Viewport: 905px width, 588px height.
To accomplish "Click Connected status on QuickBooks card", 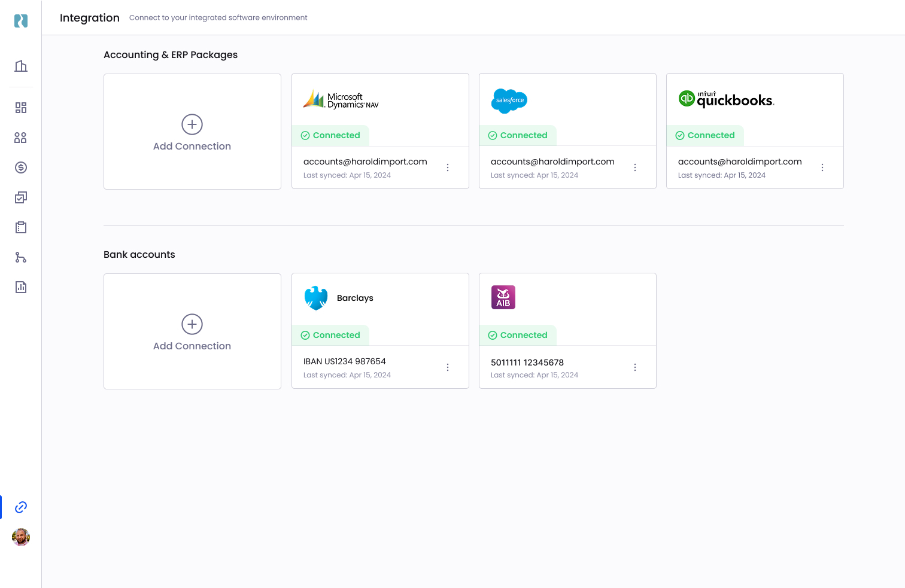I will tap(705, 135).
